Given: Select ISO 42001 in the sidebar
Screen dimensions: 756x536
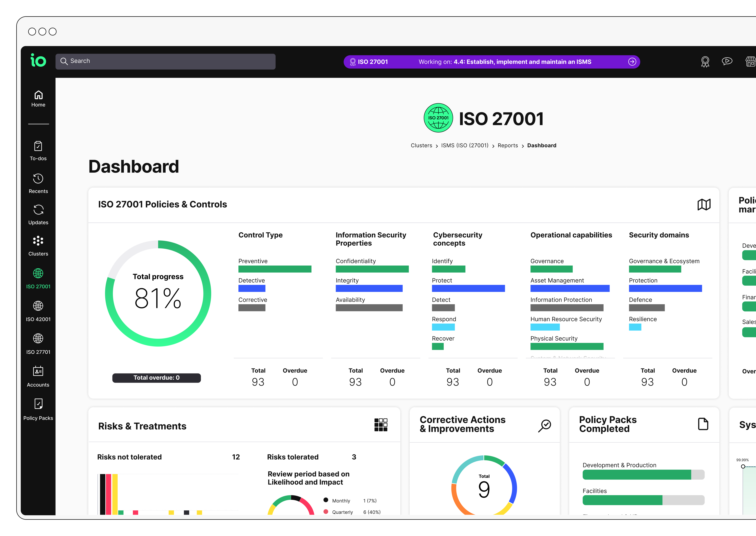Looking at the screenshot, I should [38, 311].
